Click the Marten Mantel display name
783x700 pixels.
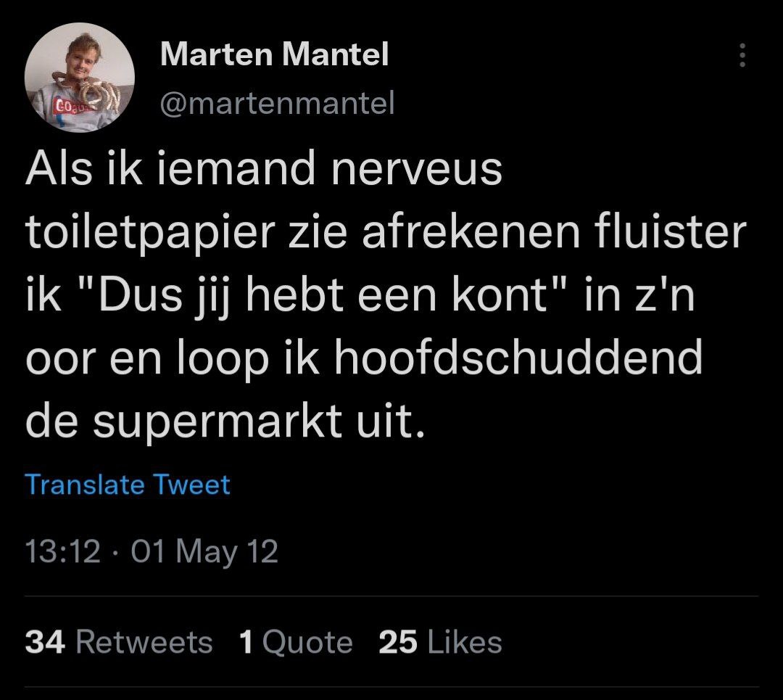point(274,54)
